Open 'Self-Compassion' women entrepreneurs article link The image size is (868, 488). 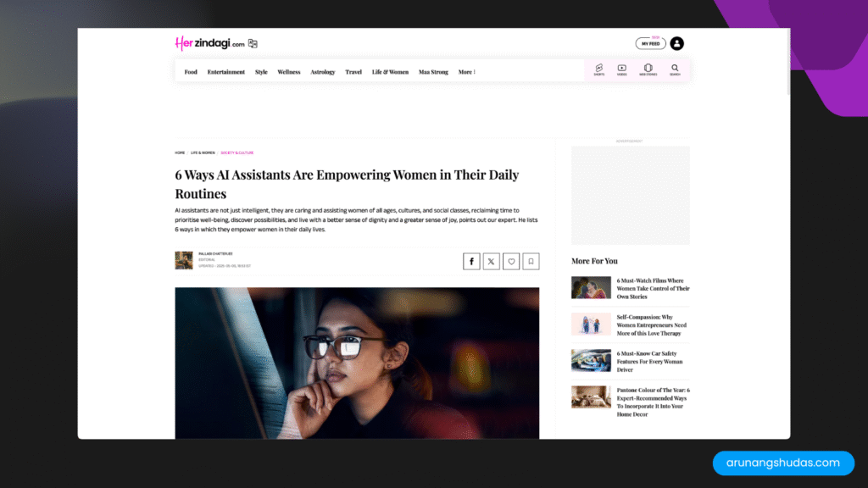[x=652, y=325]
